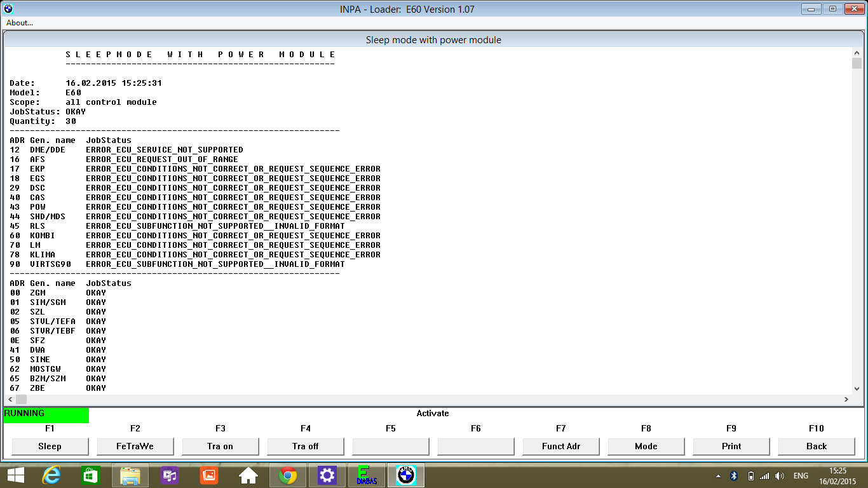Open the PC settings gear icon
The width and height of the screenshot is (868, 488).
click(327, 475)
